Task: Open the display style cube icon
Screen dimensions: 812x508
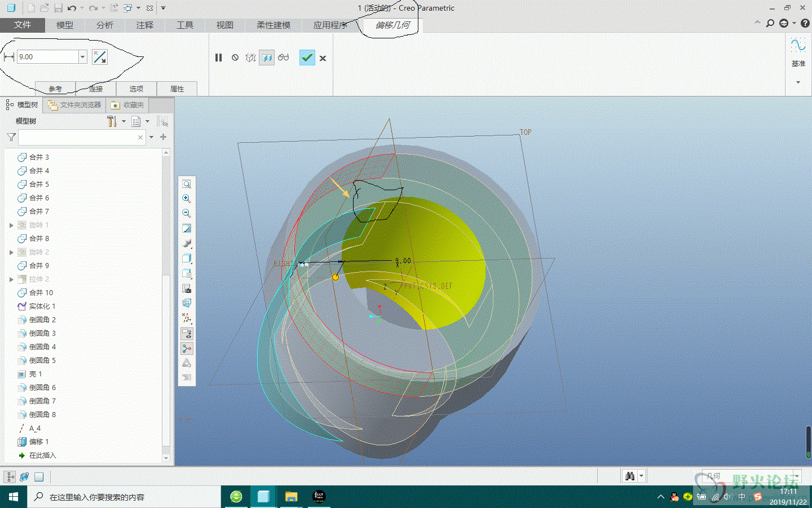Action: (x=187, y=259)
